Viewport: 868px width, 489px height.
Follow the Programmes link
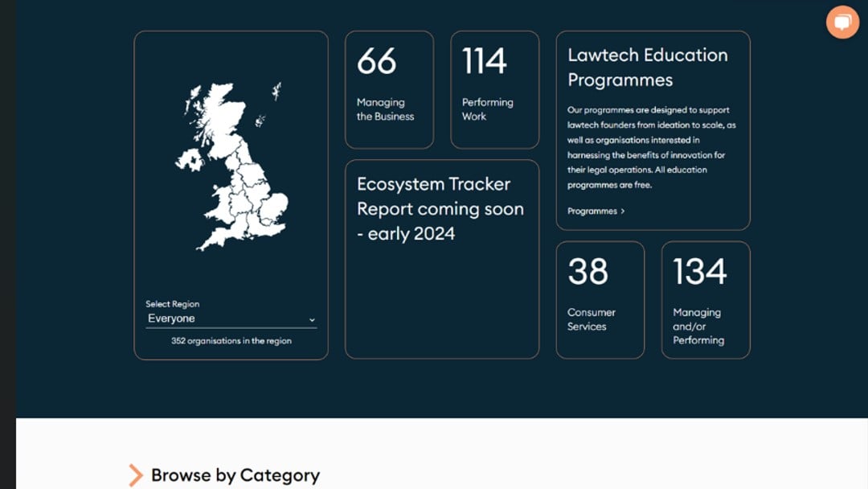coord(592,212)
